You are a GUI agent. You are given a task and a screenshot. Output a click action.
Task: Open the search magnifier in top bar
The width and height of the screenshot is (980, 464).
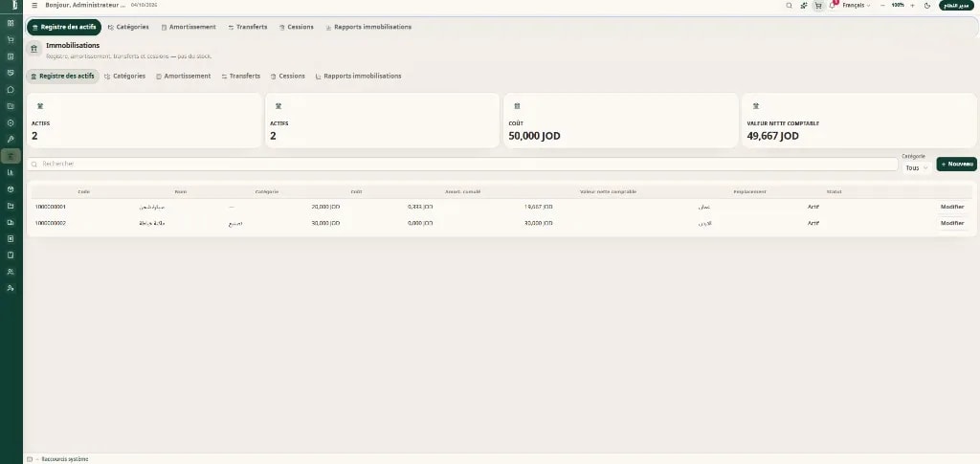point(789,5)
